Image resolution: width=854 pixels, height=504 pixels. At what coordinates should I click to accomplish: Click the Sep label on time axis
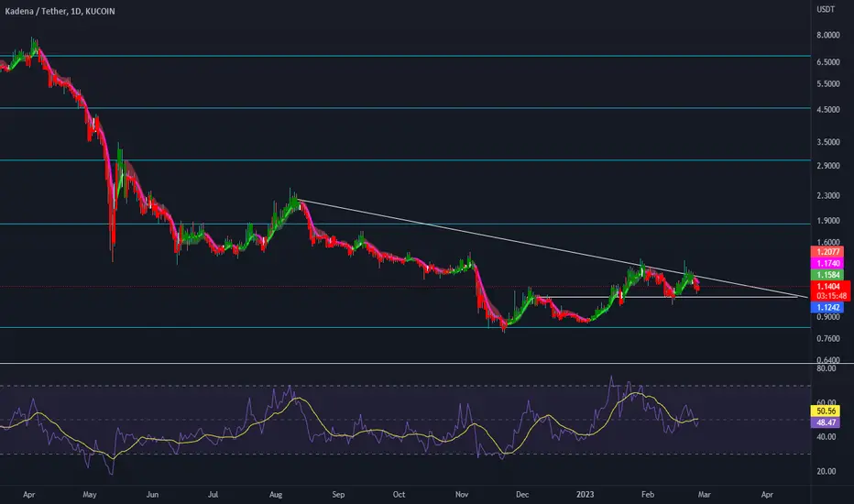click(338, 495)
